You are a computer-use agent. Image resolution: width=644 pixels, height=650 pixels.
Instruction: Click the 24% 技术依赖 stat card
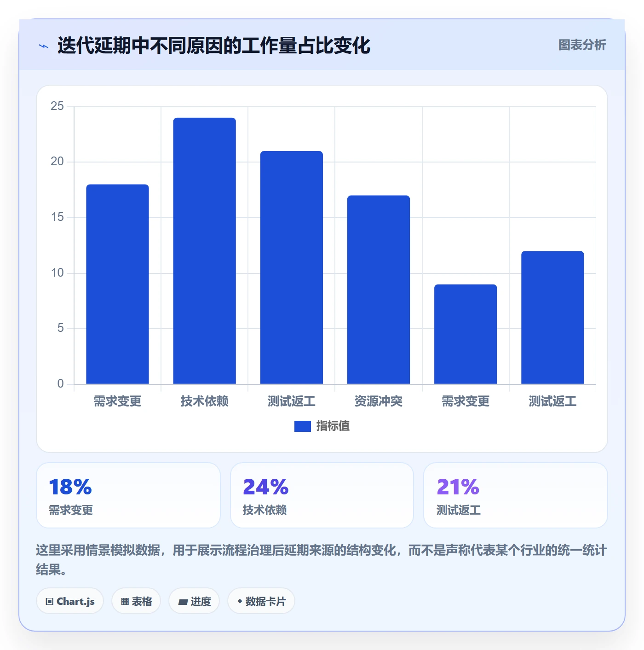pos(322,495)
